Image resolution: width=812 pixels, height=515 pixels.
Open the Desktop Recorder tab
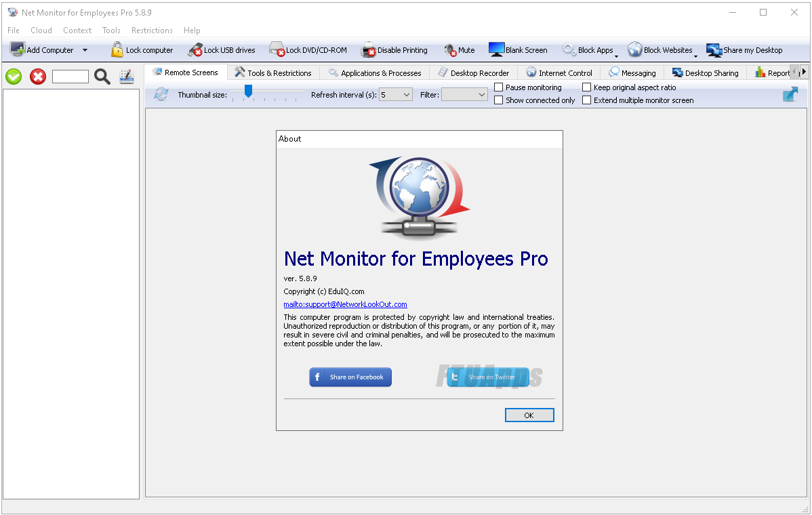pyautogui.click(x=474, y=73)
